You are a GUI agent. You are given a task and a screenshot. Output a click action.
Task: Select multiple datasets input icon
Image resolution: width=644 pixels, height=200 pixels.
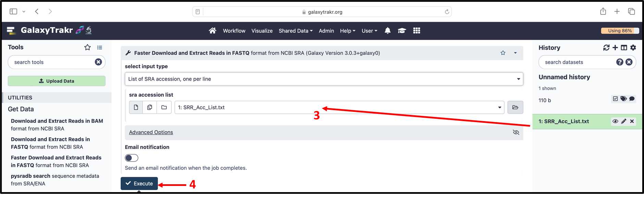click(150, 107)
